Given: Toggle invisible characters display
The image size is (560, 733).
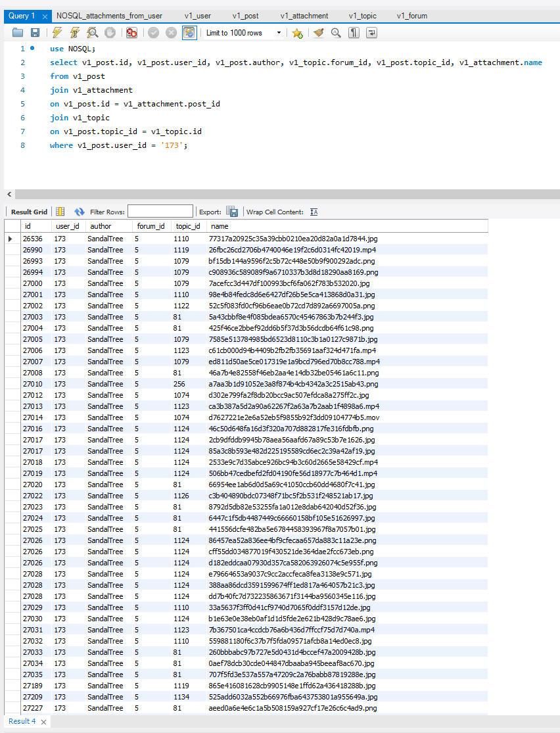Looking at the screenshot, I should pyautogui.click(x=354, y=33).
